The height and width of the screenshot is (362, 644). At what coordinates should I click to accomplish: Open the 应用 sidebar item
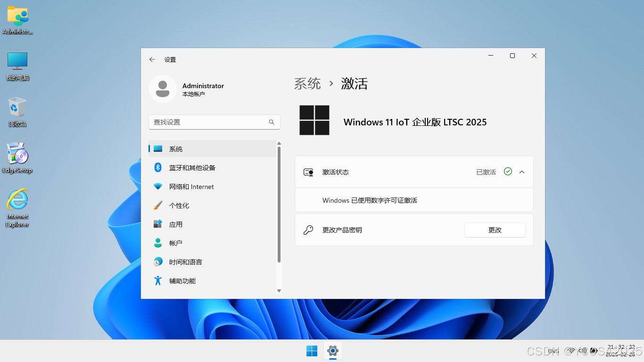[x=212, y=224]
